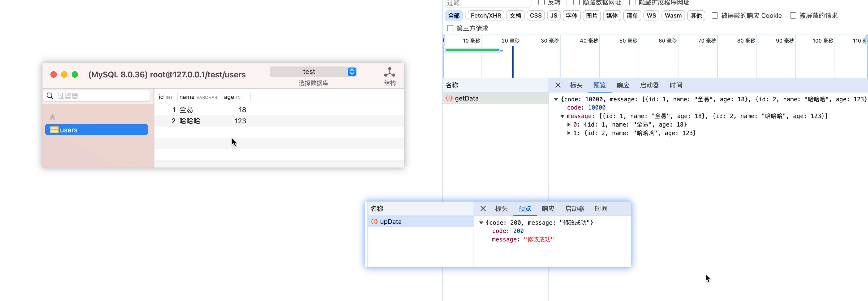Viewport: 868px width, 301px height.
Task: Toggle blocked response Cookie checkbox
Action: [x=715, y=15]
